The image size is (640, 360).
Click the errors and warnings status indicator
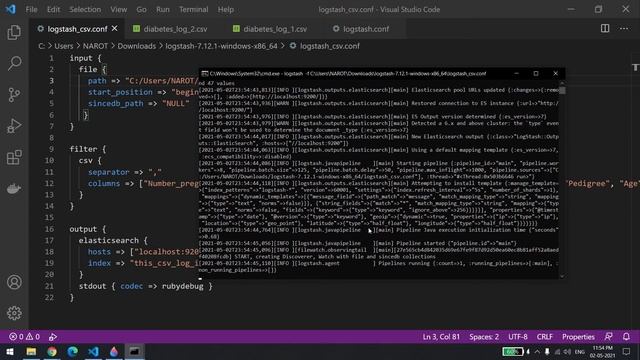point(24,337)
